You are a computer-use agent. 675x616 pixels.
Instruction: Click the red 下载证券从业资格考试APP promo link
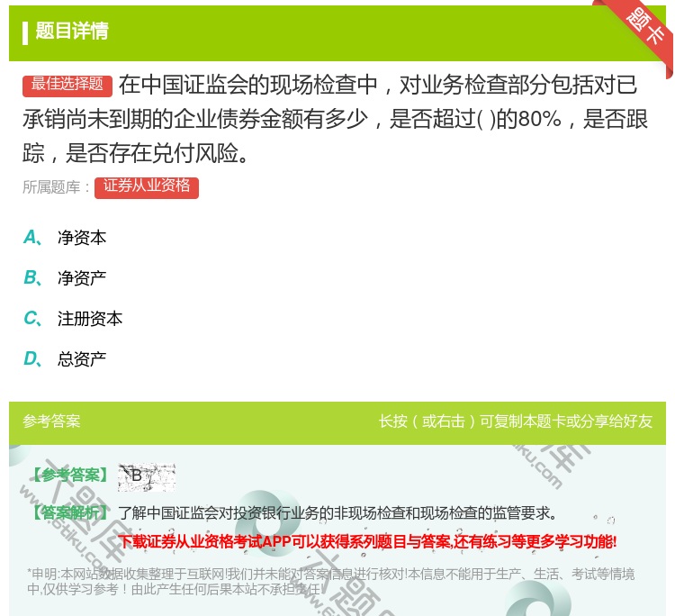pos(367,541)
